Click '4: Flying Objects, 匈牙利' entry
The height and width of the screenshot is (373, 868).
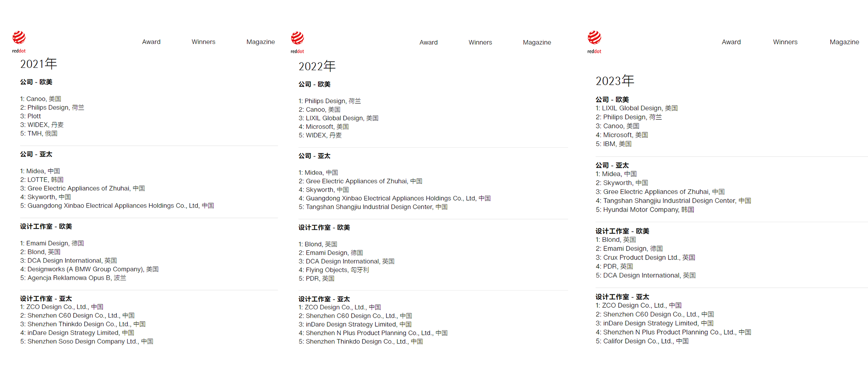pos(333,270)
